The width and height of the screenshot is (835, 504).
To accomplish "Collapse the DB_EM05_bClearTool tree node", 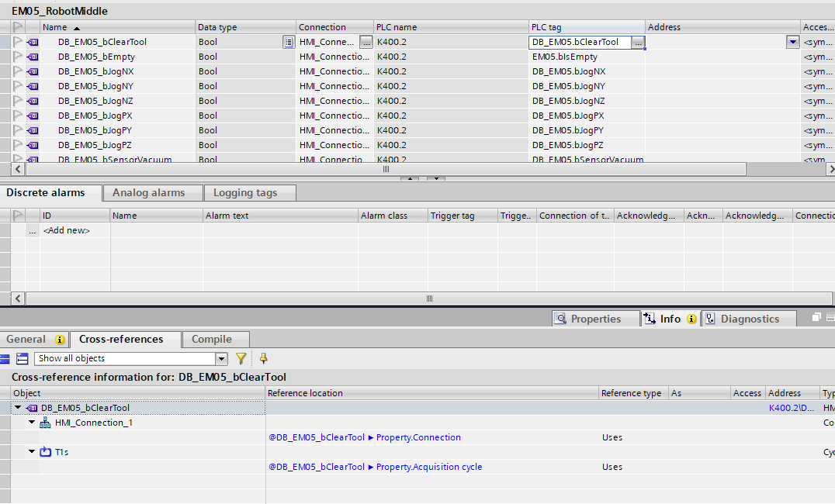I will coord(18,408).
